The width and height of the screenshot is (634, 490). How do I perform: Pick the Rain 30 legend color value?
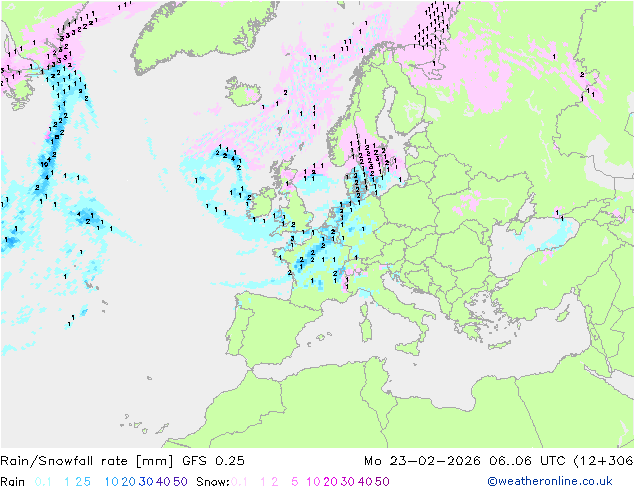tap(146, 482)
